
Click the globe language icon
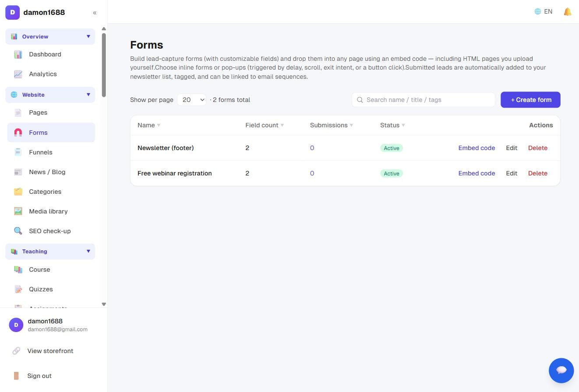(538, 12)
